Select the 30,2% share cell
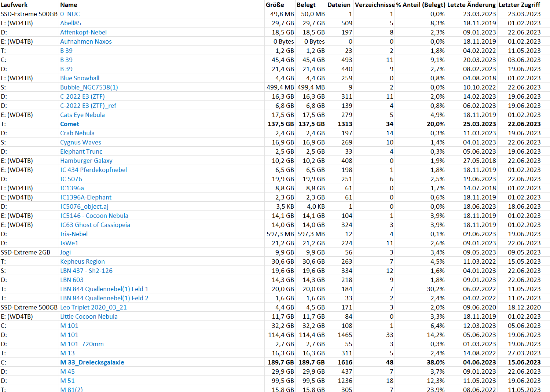This screenshot has width=550, height=392. pos(436,289)
